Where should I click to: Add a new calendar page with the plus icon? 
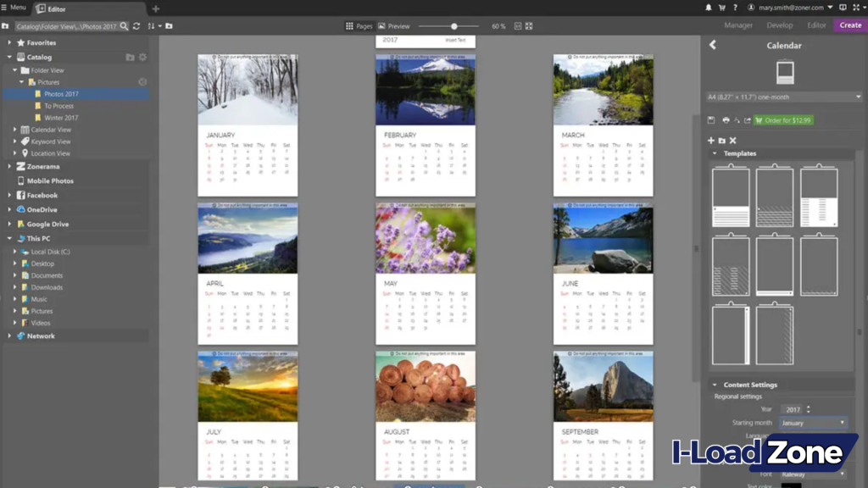710,140
